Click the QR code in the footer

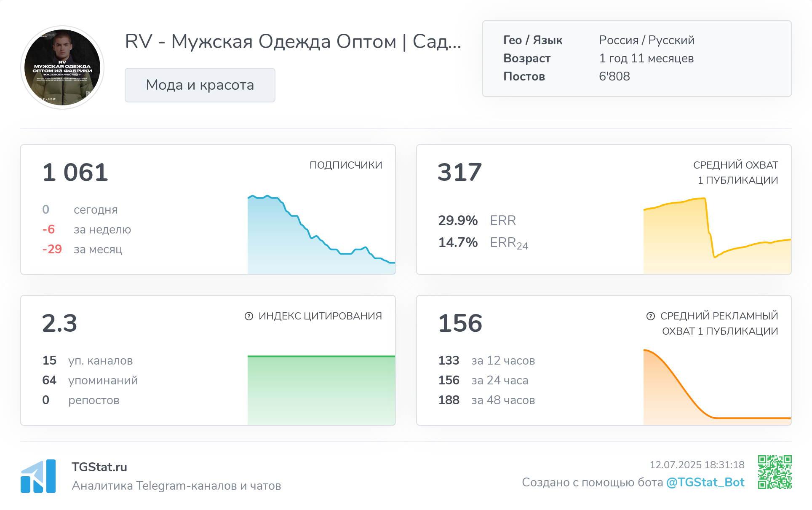[x=775, y=472]
